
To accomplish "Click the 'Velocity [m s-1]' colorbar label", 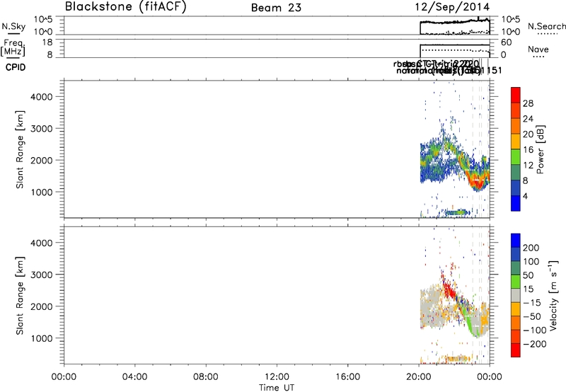I will click(x=553, y=295).
